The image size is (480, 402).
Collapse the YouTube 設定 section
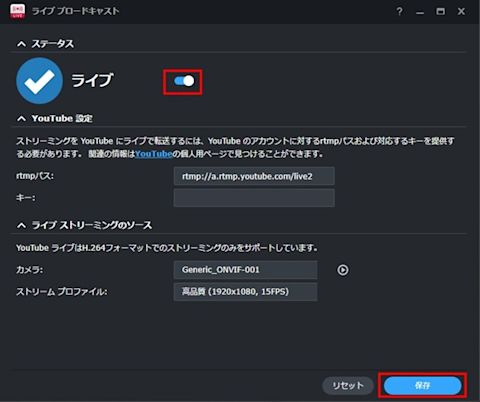(21, 119)
